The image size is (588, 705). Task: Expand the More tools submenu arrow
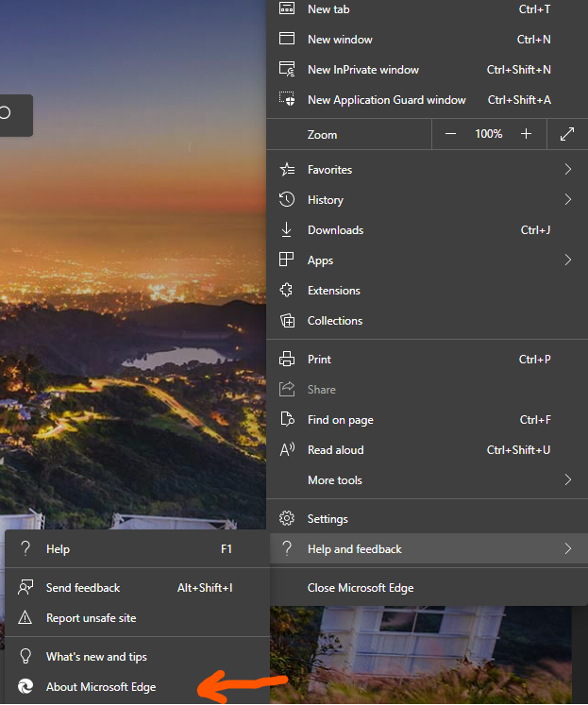pos(567,480)
